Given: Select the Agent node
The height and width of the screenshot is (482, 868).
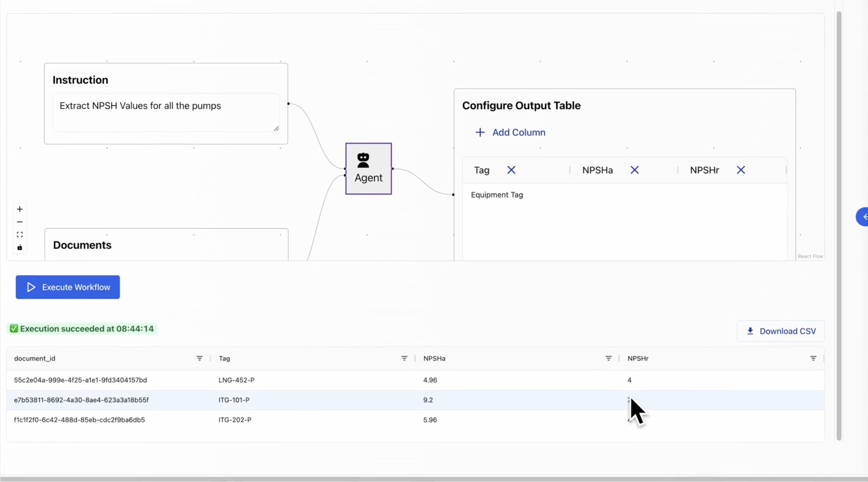Looking at the screenshot, I should [368, 169].
